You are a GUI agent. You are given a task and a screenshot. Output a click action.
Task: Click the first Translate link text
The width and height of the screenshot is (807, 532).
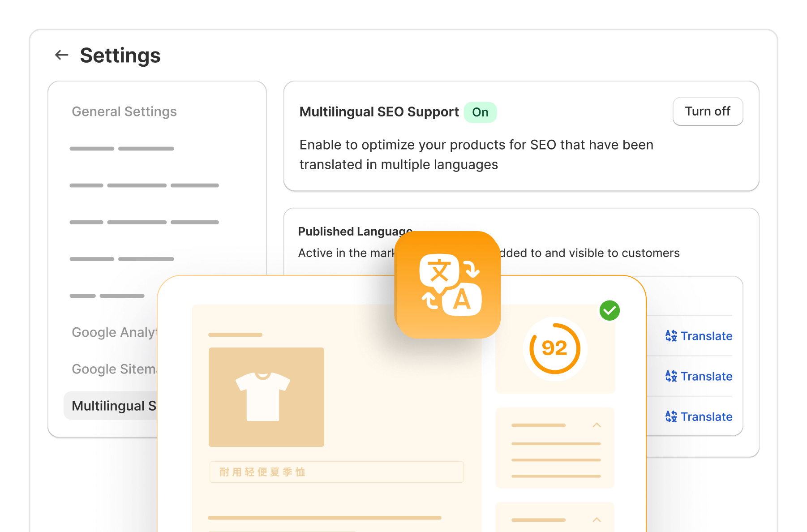point(706,336)
